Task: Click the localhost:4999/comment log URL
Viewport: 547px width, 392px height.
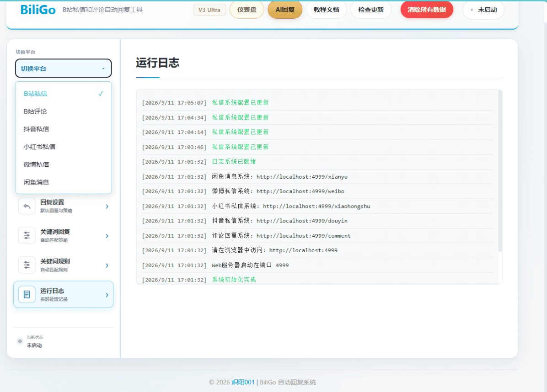Action: 304,236
